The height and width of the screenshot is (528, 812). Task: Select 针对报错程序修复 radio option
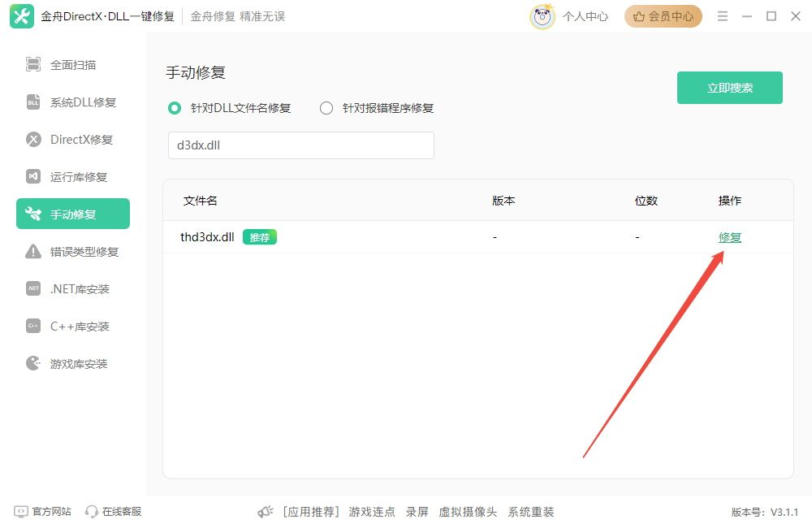coord(326,108)
